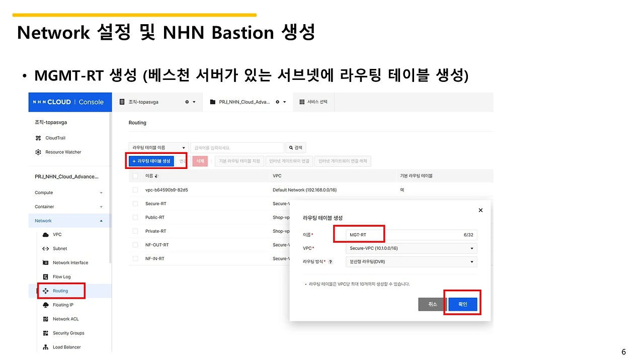The image size is (644, 362).
Task: Open Resource Watcher in the sidebar
Action: click(63, 152)
